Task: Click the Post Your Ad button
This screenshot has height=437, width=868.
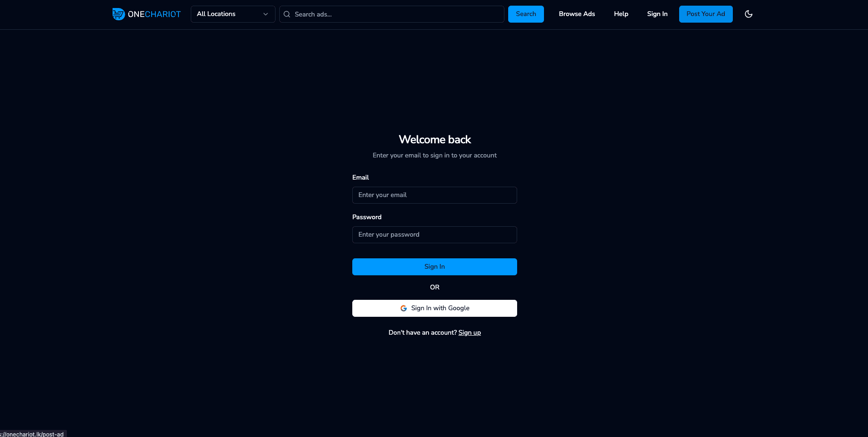Action: point(706,14)
